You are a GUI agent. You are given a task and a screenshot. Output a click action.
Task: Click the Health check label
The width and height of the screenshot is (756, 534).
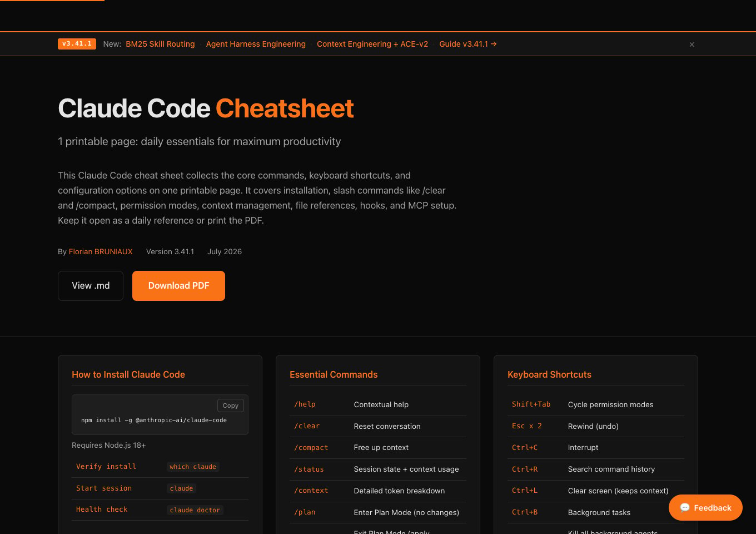tap(102, 509)
